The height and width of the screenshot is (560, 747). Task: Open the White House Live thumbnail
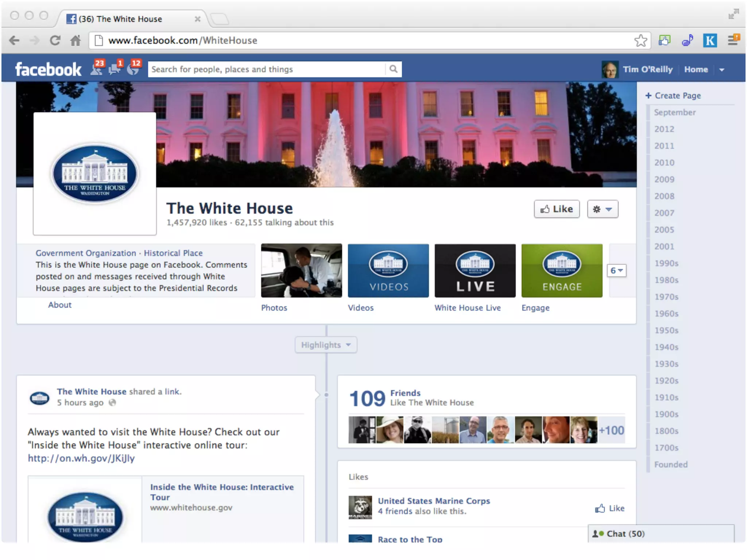[x=475, y=271]
